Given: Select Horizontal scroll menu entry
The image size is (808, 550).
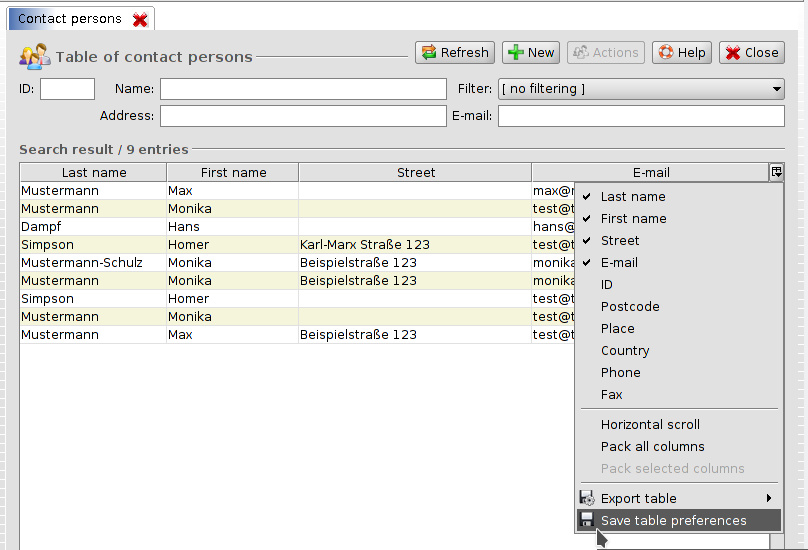Looking at the screenshot, I should [x=650, y=425].
